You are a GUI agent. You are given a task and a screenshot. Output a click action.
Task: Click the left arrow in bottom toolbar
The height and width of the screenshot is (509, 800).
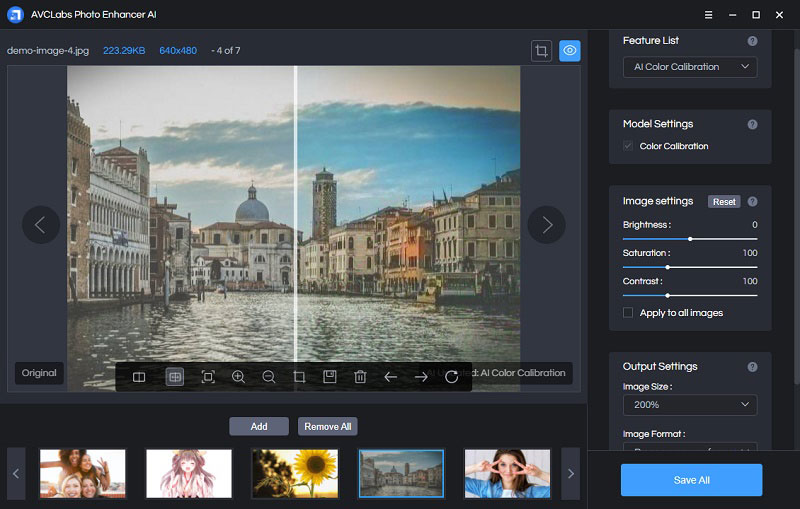pyautogui.click(x=390, y=377)
